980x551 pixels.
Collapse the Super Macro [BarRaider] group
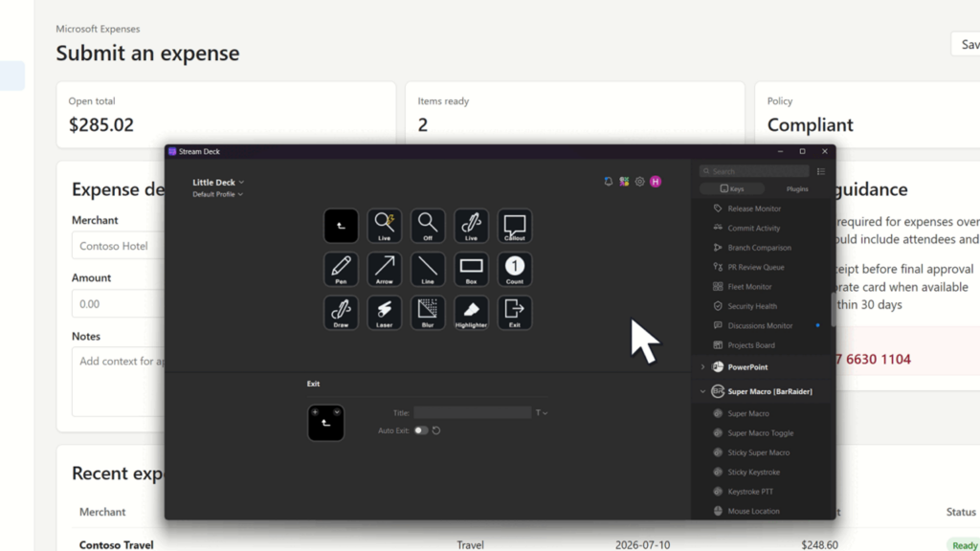[x=702, y=391]
